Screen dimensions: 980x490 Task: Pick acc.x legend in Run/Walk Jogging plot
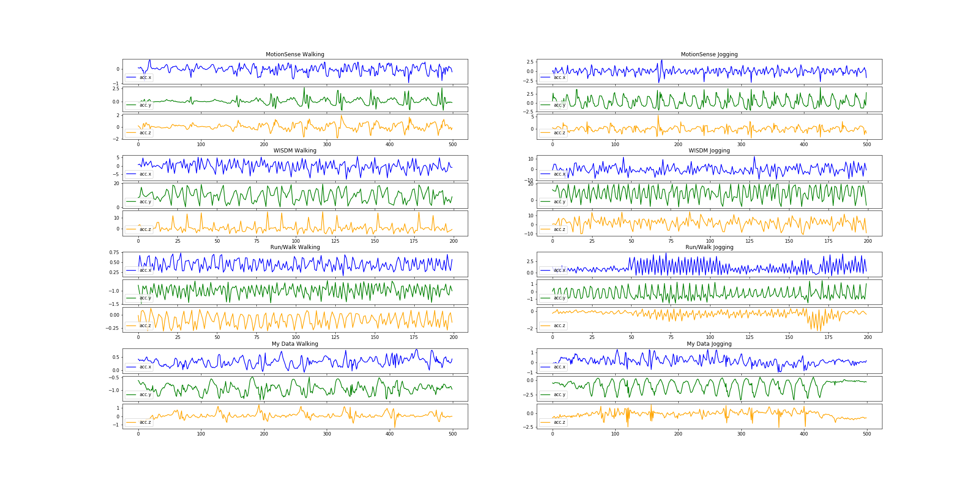[553, 270]
